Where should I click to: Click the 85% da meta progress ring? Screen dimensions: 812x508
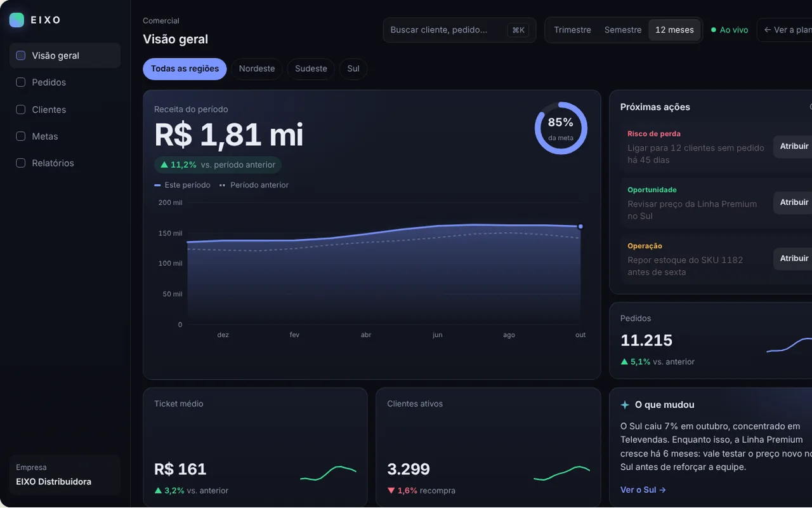point(561,128)
